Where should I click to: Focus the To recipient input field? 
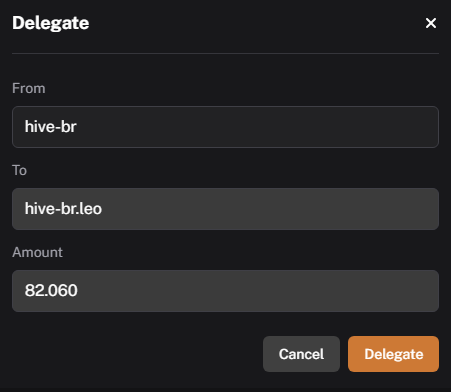[x=225, y=209]
